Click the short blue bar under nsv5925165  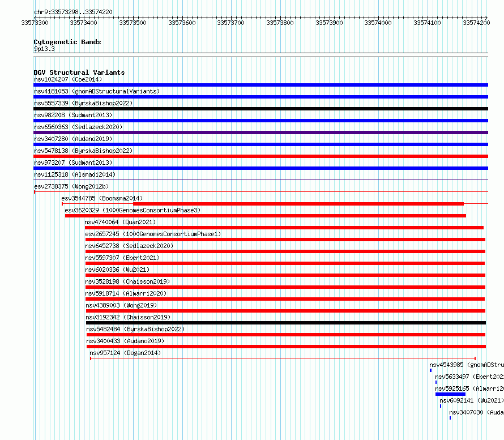[450, 394]
